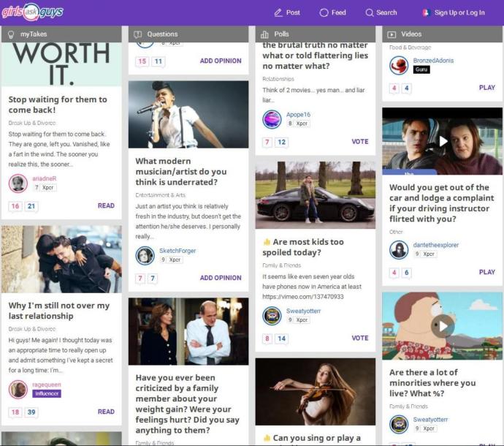The height and width of the screenshot is (446, 504).
Task: Open the Feed circle icon
Action: [x=324, y=13]
